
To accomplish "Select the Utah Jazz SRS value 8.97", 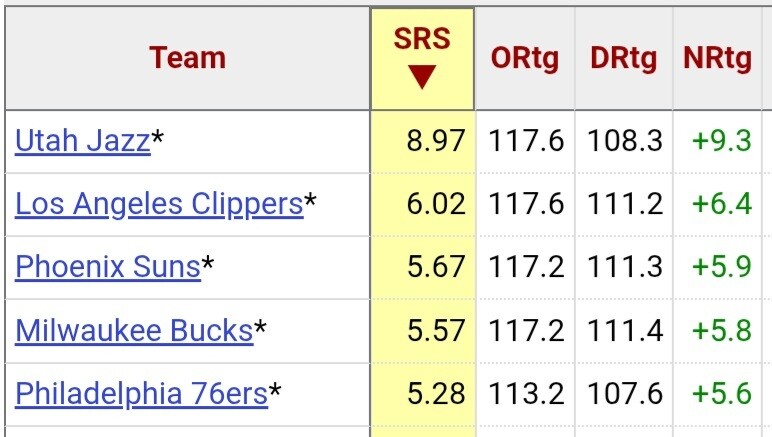I will coord(436,141).
